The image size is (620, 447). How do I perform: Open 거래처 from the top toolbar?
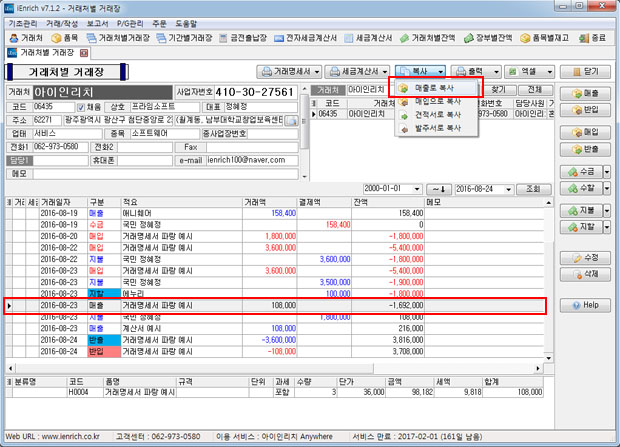26,37
